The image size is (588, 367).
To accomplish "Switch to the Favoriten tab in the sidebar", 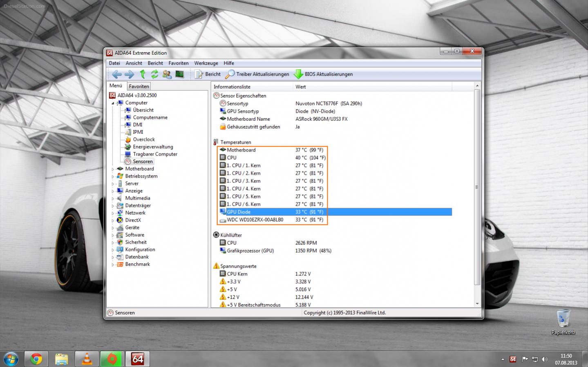I will click(x=139, y=86).
